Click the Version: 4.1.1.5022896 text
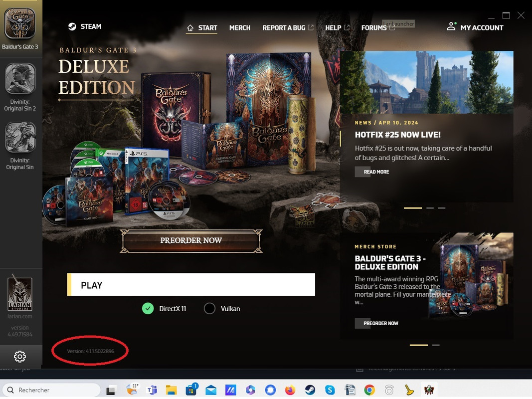532x399 pixels. click(x=91, y=351)
